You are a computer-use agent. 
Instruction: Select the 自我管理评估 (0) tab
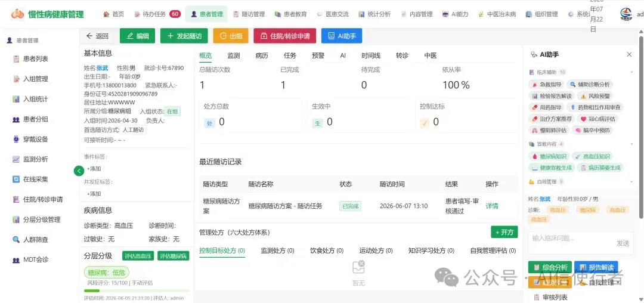[x=493, y=251]
